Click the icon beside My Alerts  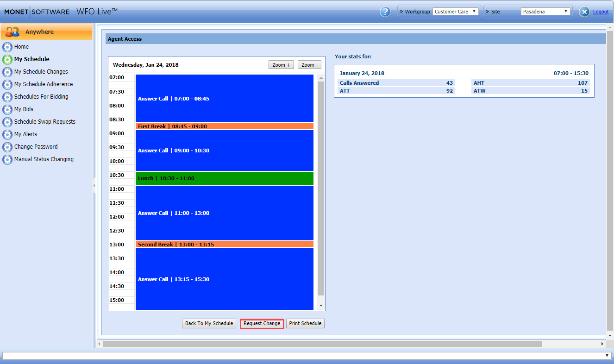7,134
